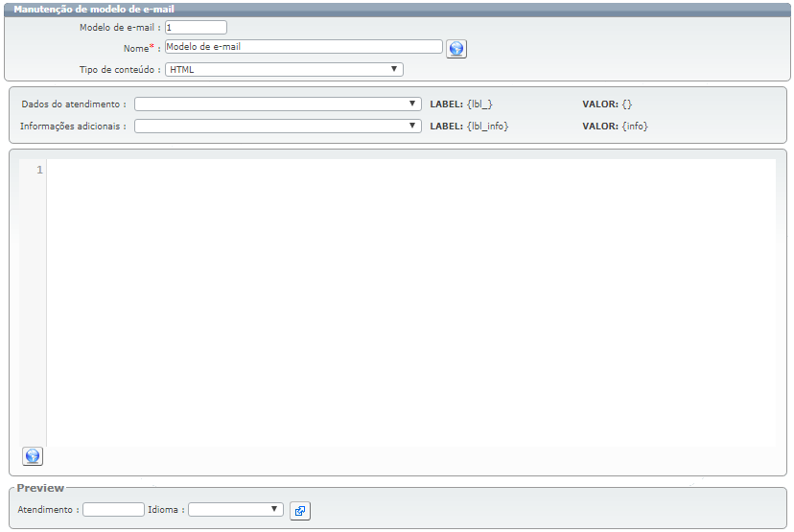Expand the Informações adicionais dropdown
The height and width of the screenshot is (532, 794).
pyautogui.click(x=277, y=126)
